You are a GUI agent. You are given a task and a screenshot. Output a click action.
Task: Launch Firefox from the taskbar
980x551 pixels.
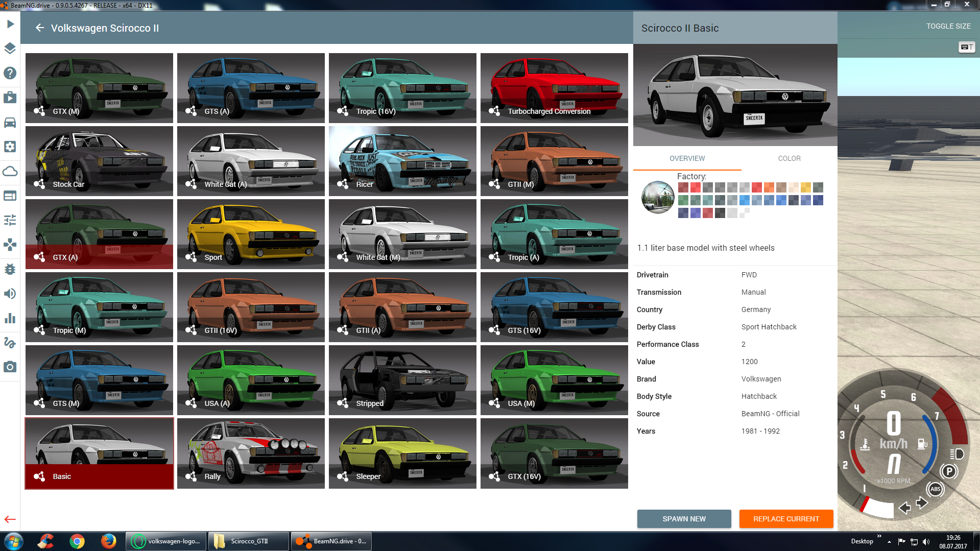pos(108,541)
